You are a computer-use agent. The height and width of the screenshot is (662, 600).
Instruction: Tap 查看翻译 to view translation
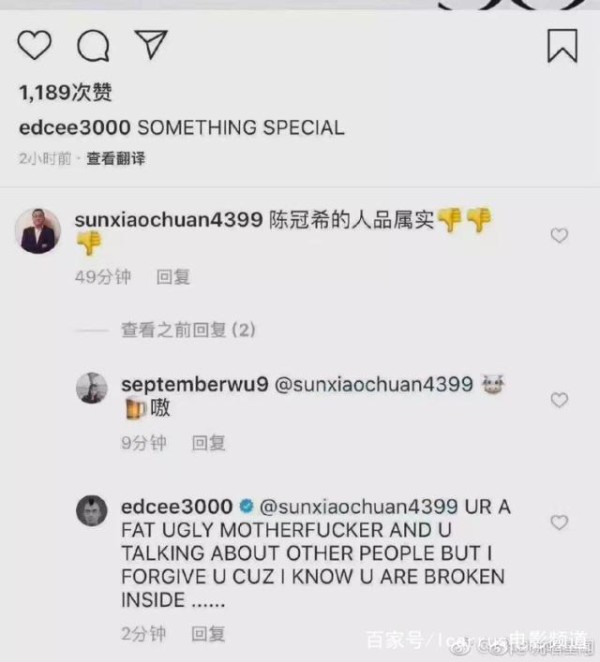tap(116, 159)
